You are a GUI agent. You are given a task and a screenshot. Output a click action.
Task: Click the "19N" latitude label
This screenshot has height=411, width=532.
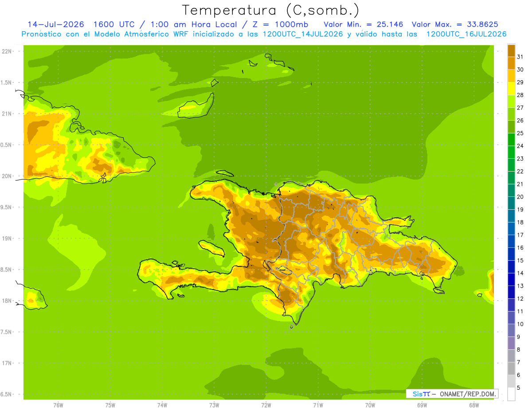point(7,239)
